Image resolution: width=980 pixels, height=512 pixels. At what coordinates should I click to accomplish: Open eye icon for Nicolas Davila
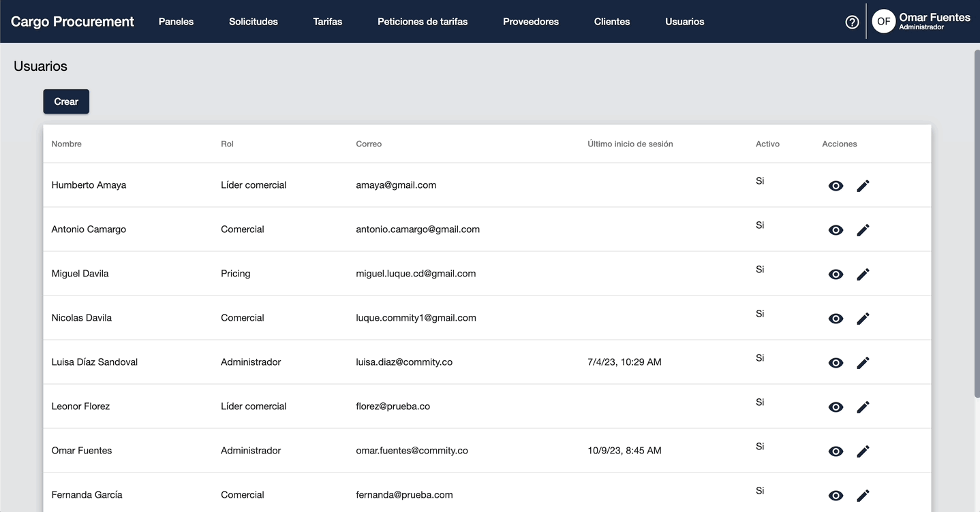tap(836, 319)
